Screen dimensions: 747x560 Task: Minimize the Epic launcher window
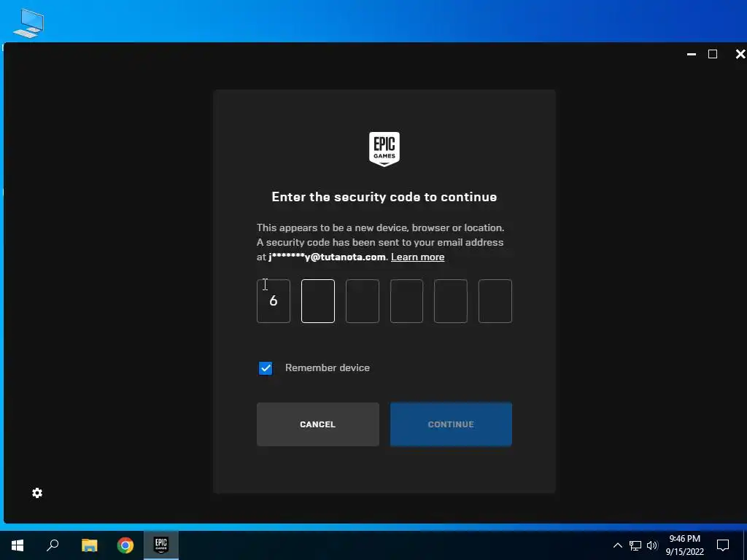[692, 54]
